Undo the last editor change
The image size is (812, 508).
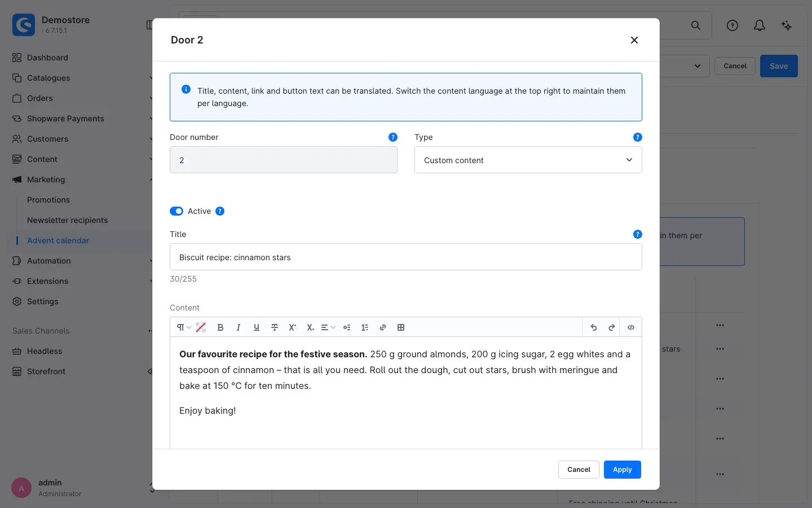tap(594, 327)
